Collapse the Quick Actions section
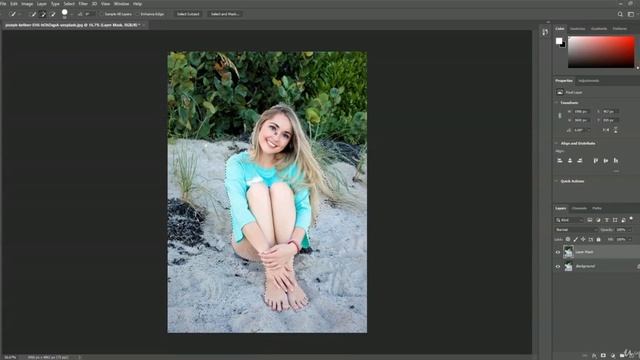Screen dimensions: 640x360 [x=556, y=181]
